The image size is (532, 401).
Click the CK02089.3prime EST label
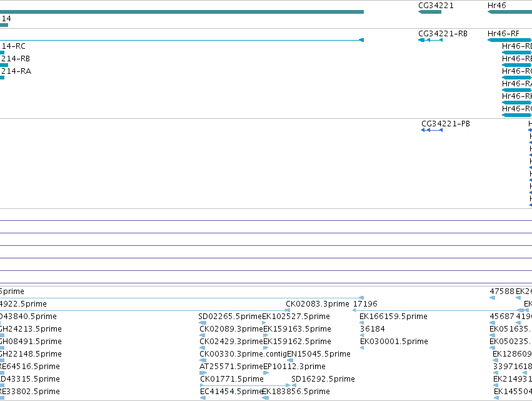click(231, 329)
